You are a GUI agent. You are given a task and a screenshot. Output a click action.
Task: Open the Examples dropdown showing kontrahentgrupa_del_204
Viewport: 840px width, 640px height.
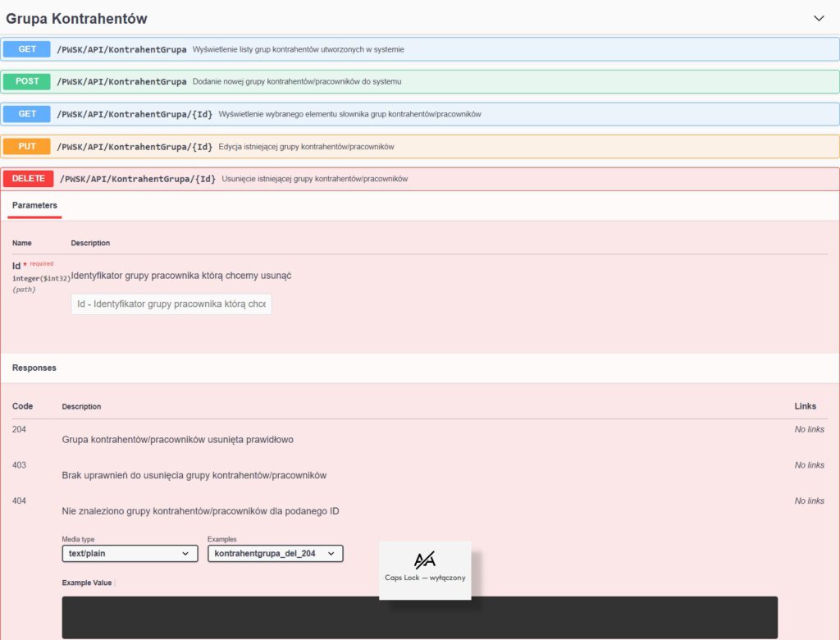coord(275,553)
